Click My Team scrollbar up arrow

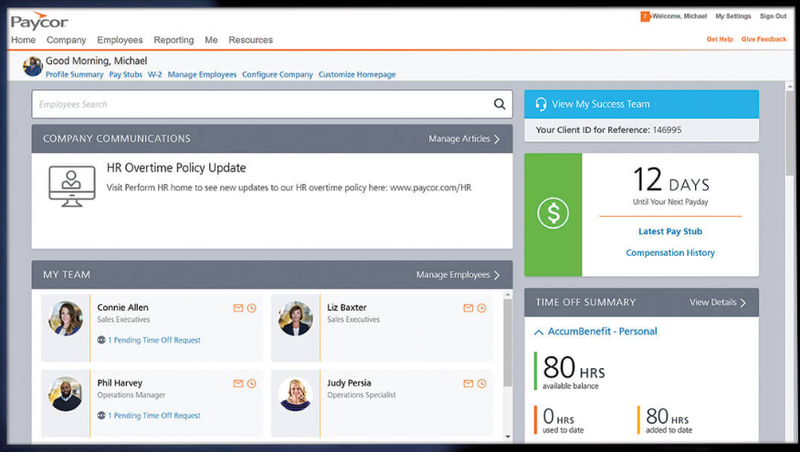(508, 295)
